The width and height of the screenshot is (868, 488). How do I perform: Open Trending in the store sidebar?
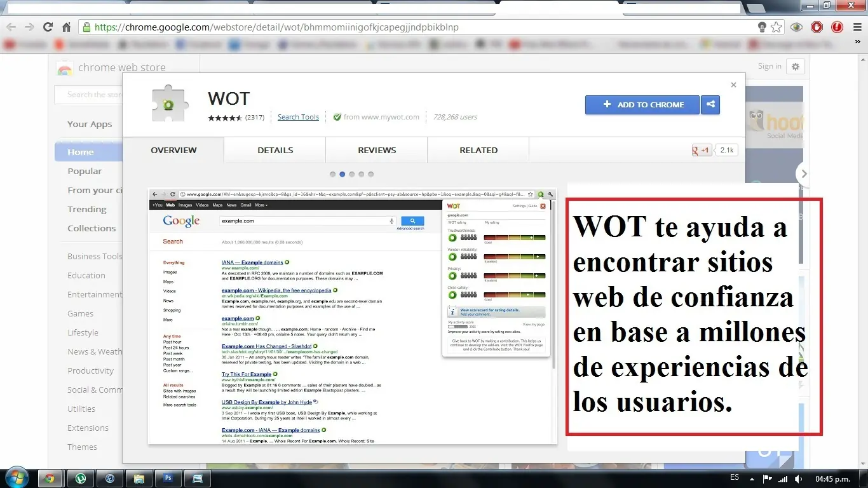click(87, 209)
